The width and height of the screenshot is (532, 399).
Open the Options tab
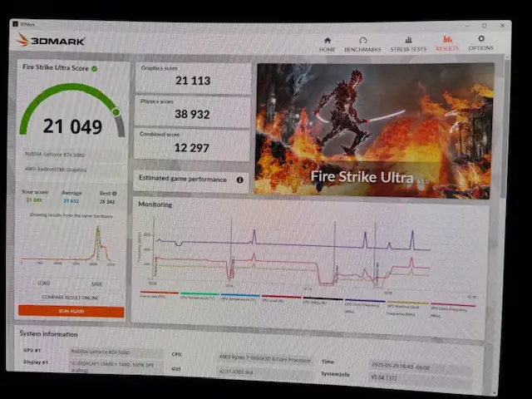click(x=480, y=43)
